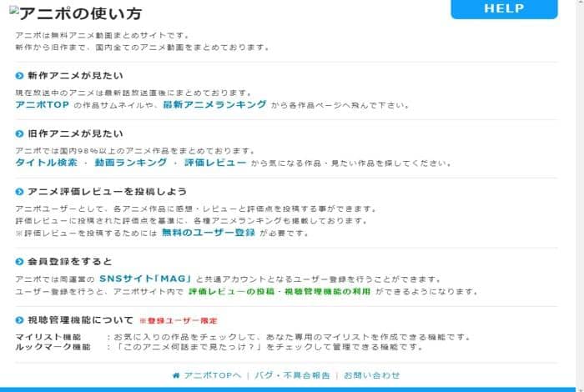Visit the SNSサイト「MAG」 link

coord(145,279)
